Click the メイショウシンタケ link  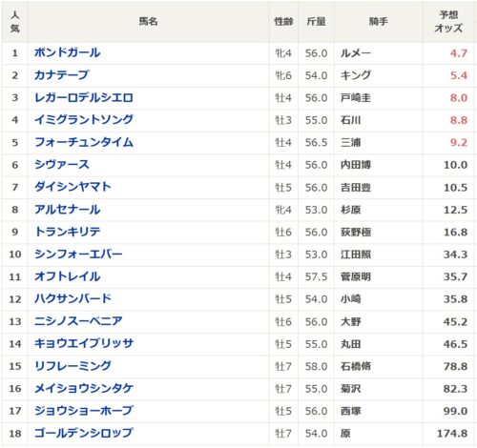click(84, 388)
